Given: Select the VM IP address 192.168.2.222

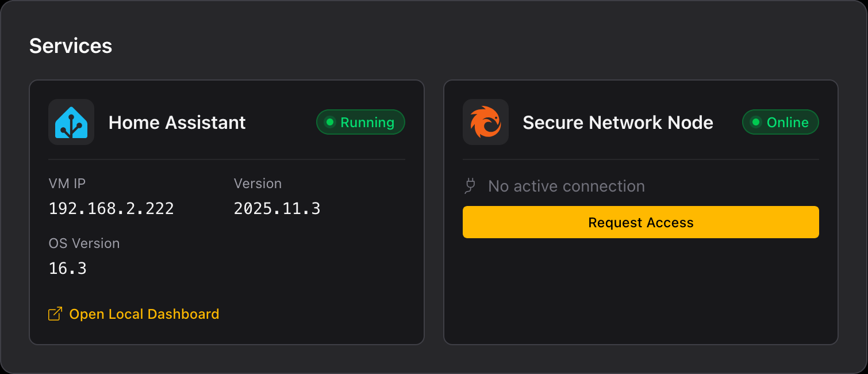Looking at the screenshot, I should (111, 208).
